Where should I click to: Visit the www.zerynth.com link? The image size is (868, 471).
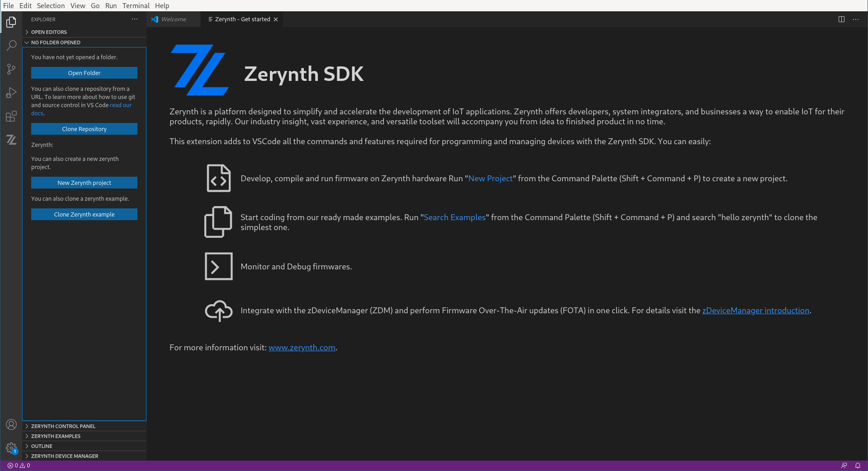[302, 348]
